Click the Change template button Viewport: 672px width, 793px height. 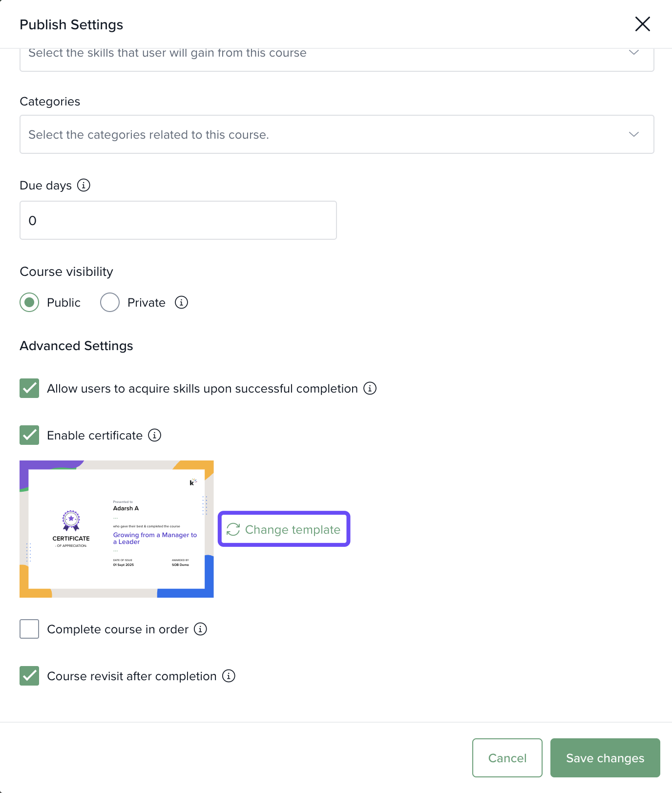(x=284, y=529)
